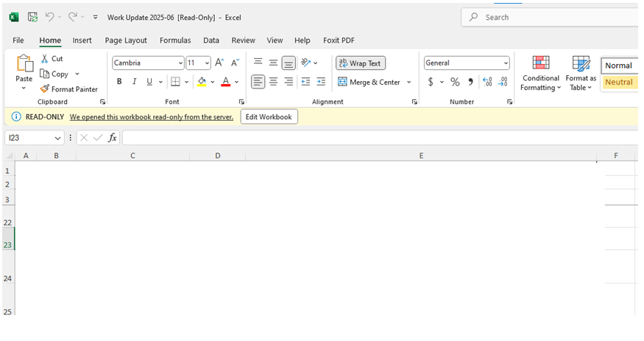Viewport: 644px width, 341px height.
Task: Click the Edit Workbook button
Action: tap(269, 116)
